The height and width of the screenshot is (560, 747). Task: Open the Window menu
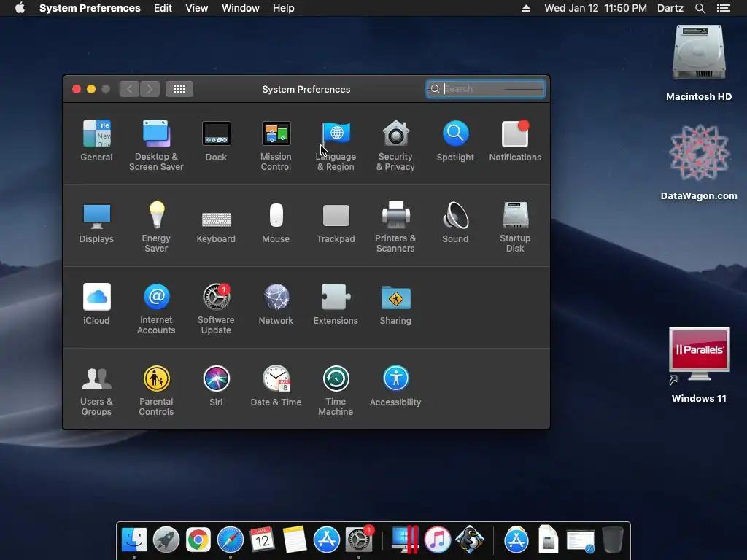(x=241, y=8)
